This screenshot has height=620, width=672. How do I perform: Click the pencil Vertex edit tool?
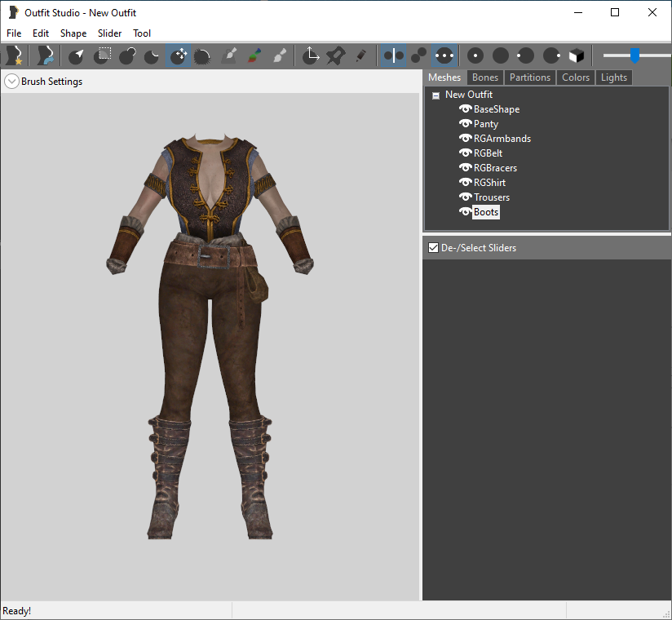360,55
